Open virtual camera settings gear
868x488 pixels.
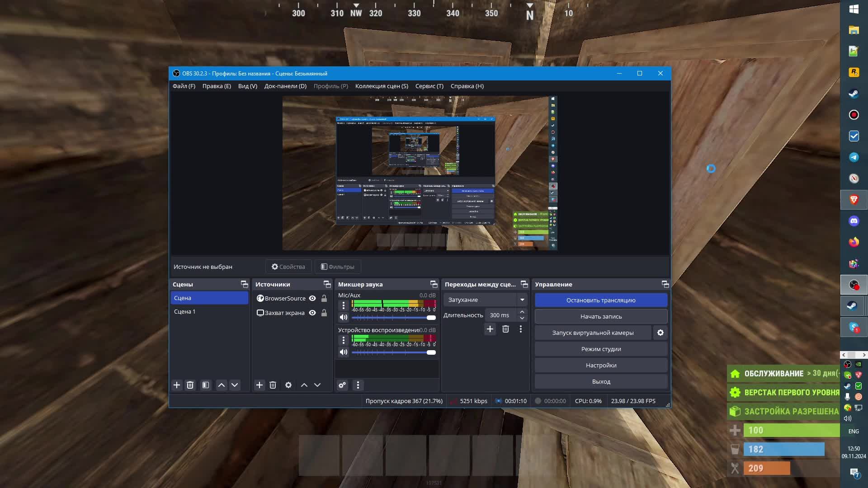click(660, 333)
